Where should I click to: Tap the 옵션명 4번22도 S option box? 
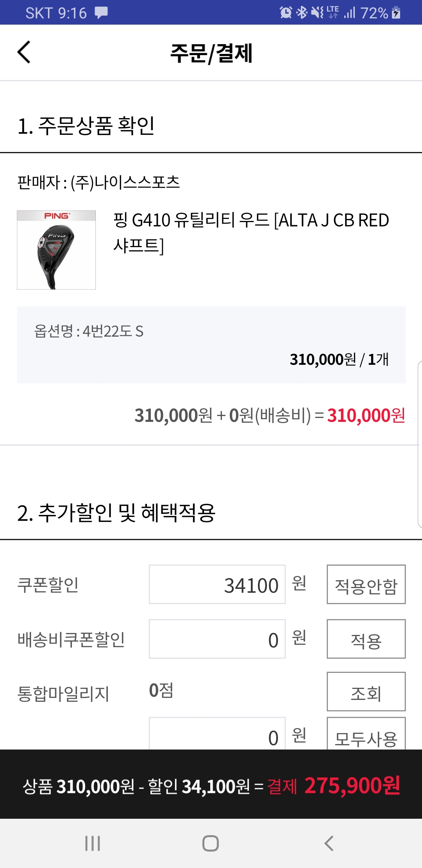coord(211,345)
